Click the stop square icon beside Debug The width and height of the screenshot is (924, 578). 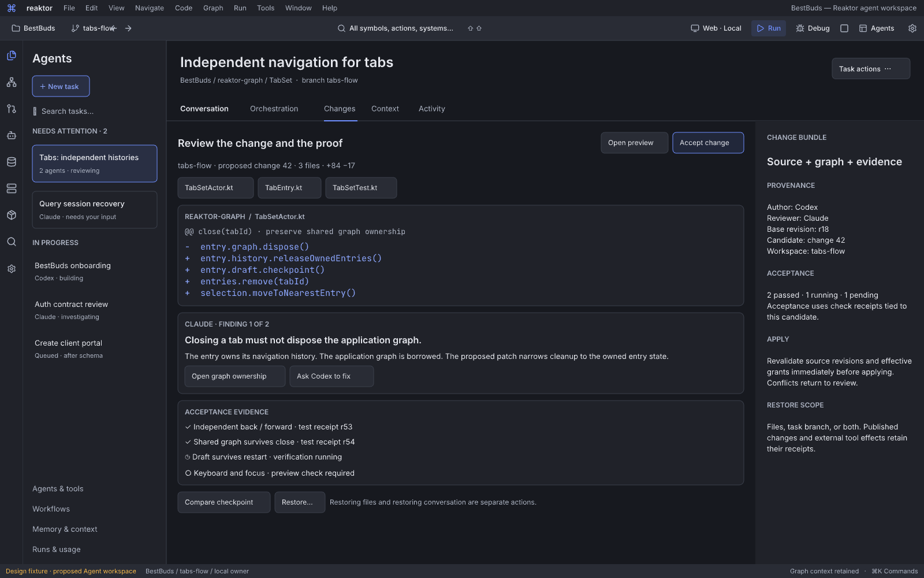[844, 28]
